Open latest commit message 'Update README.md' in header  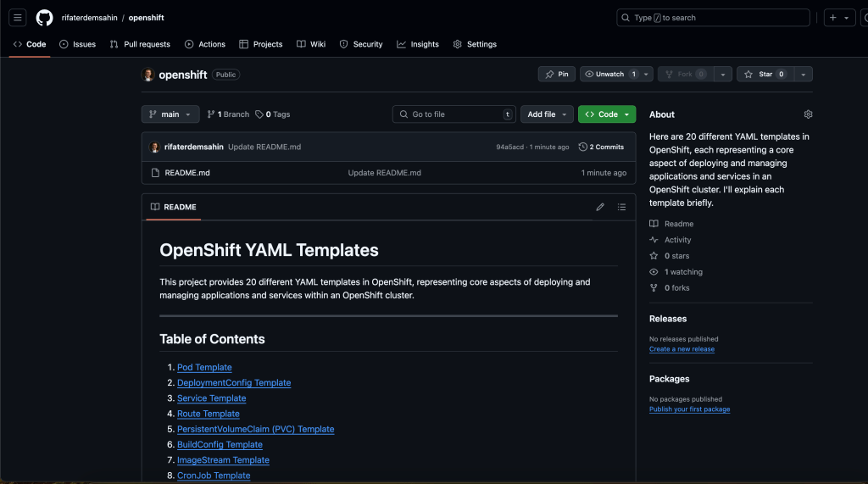(264, 147)
